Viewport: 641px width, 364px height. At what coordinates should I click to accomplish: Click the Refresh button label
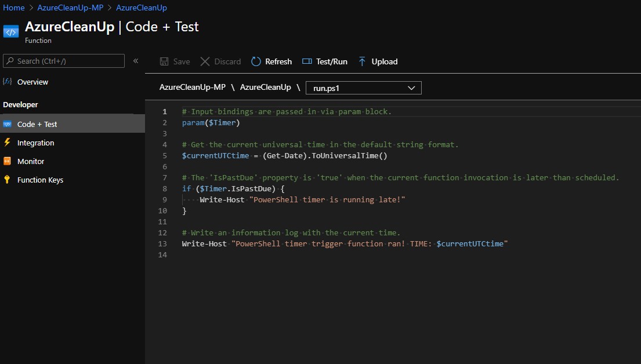pyautogui.click(x=278, y=61)
